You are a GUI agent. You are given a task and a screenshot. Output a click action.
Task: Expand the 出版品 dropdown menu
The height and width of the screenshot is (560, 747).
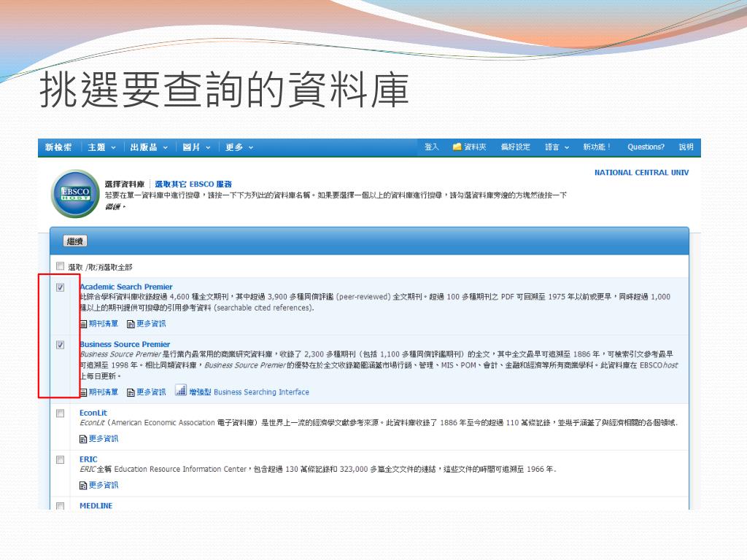pos(149,147)
